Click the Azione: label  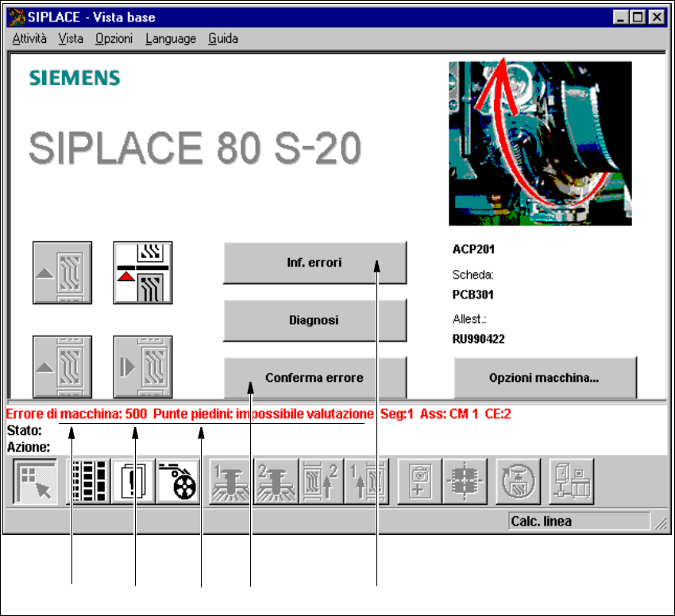tap(29, 447)
